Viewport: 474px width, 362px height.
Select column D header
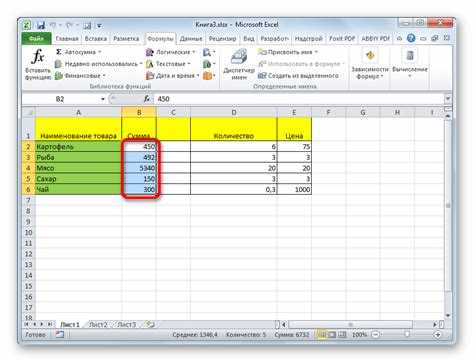[x=234, y=113]
